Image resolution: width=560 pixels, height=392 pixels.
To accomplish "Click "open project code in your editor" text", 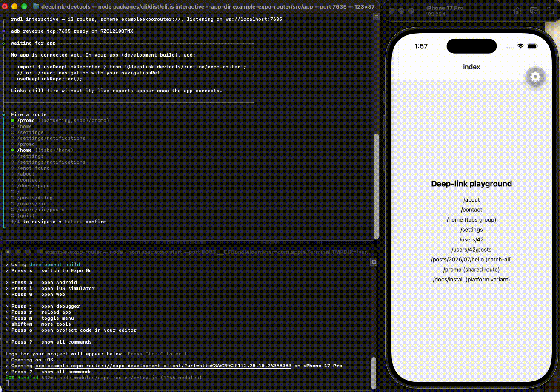I will point(89,330).
